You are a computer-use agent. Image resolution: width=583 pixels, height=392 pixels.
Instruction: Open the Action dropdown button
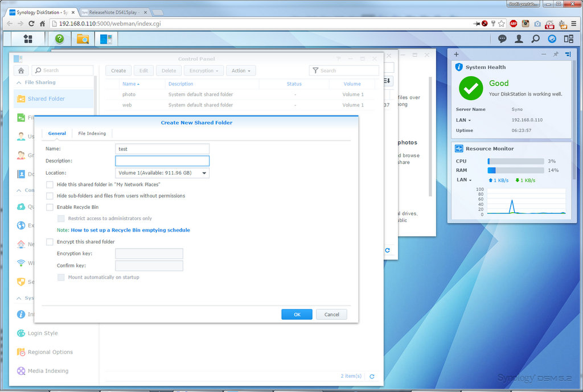pos(241,71)
